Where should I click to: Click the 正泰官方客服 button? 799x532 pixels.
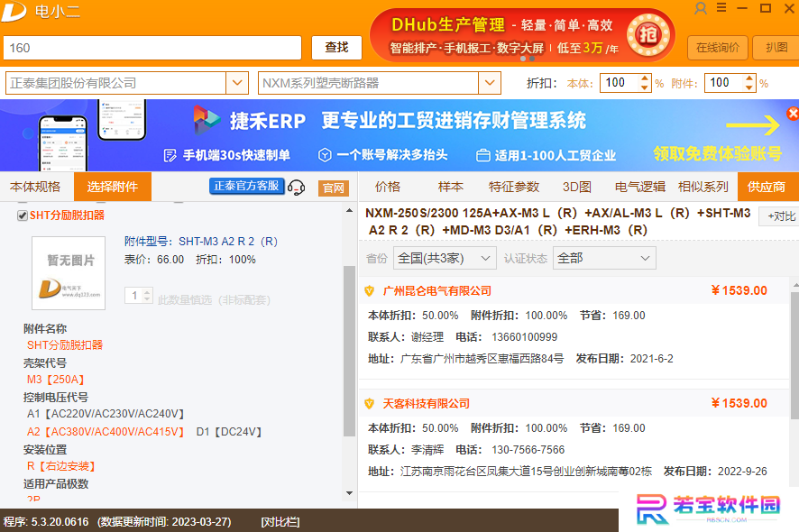click(246, 186)
